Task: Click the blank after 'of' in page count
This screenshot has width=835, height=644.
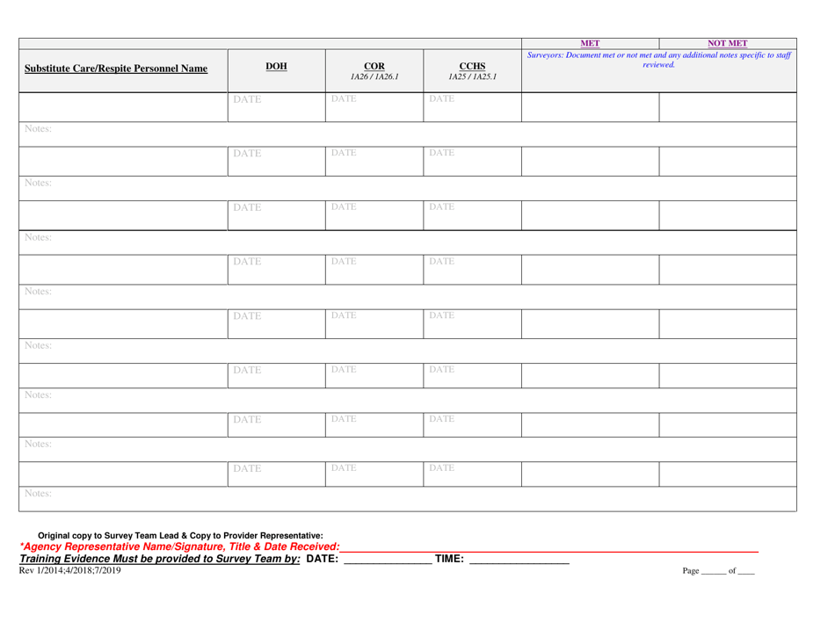Action: point(746,572)
